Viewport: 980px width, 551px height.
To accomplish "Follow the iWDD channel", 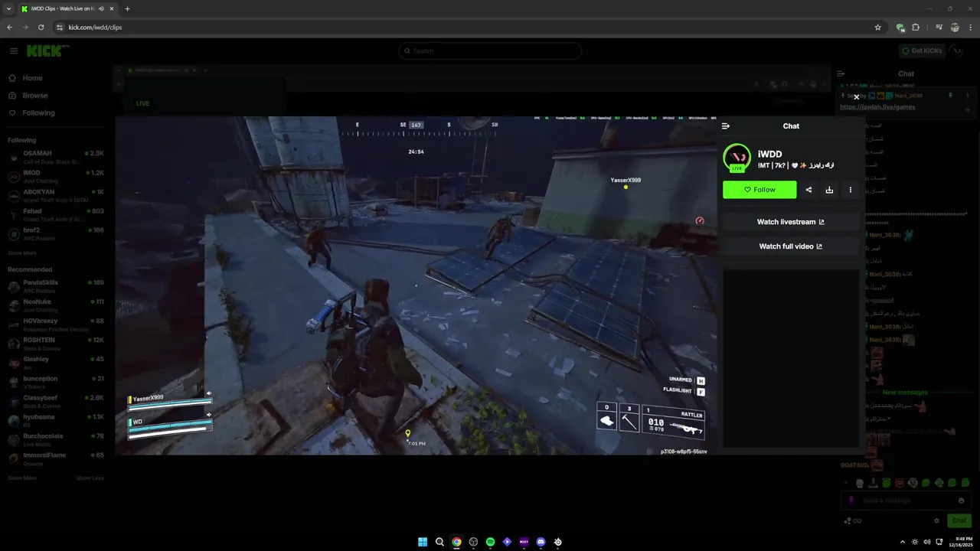I will [759, 190].
